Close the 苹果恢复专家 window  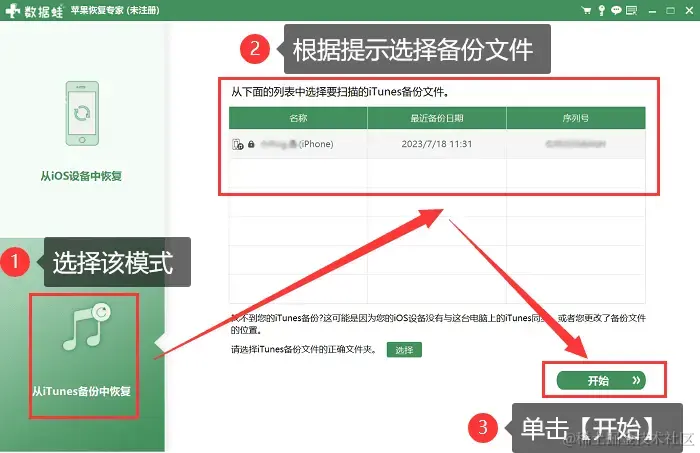pos(689,10)
